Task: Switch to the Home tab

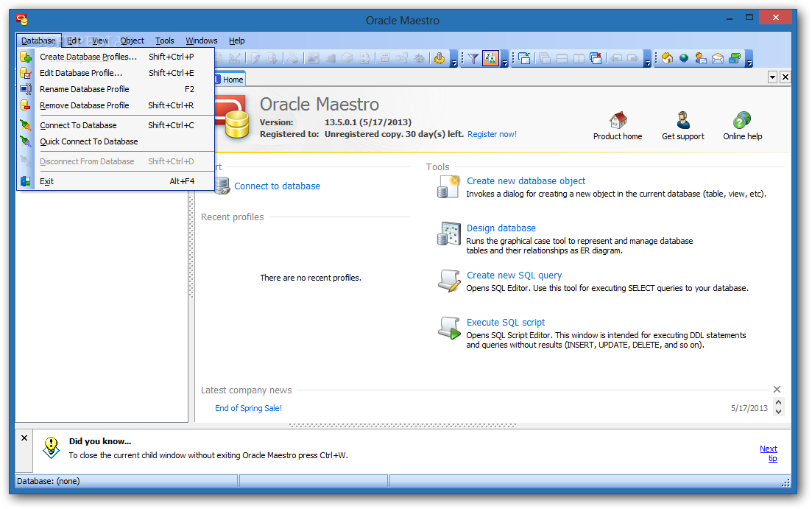Action: pos(230,80)
